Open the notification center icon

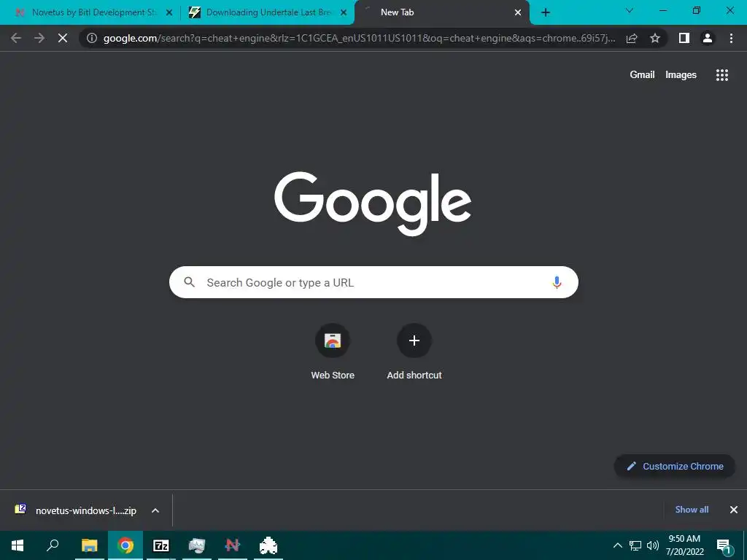pyautogui.click(x=724, y=545)
